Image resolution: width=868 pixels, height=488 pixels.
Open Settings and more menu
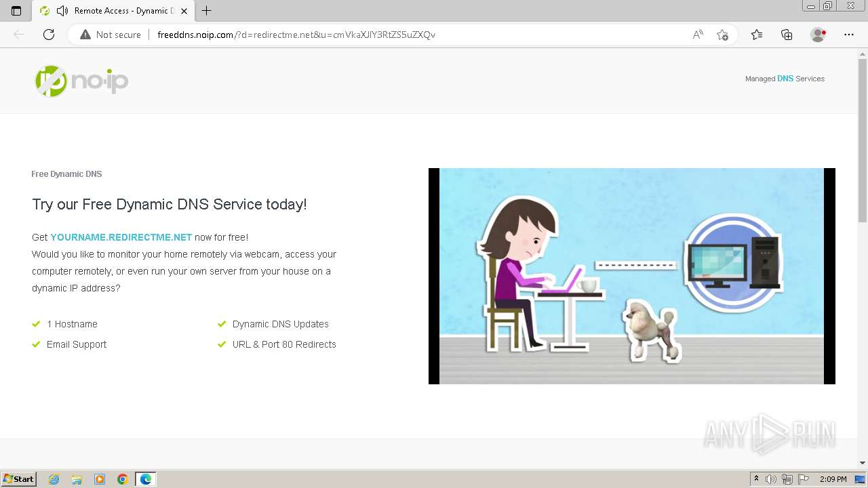(849, 35)
